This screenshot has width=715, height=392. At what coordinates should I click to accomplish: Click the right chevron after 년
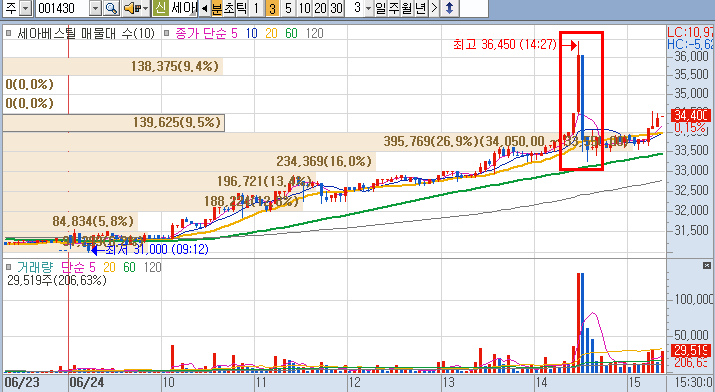click(x=434, y=8)
